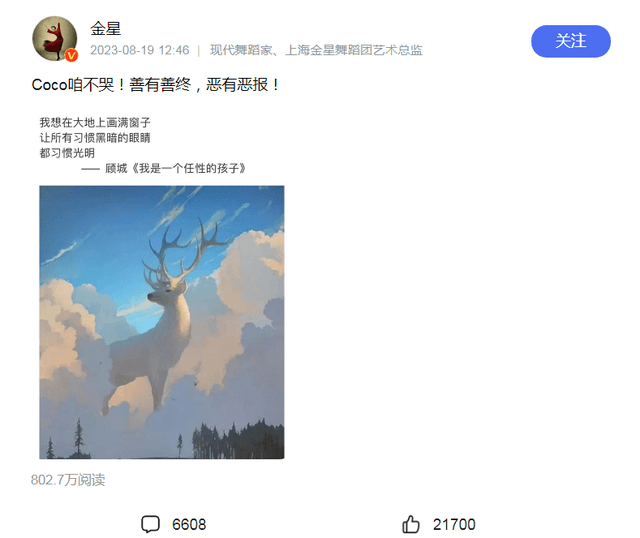
Task: Click the attribution 顾城《我是一个任性的孩子》
Action: [x=176, y=168]
